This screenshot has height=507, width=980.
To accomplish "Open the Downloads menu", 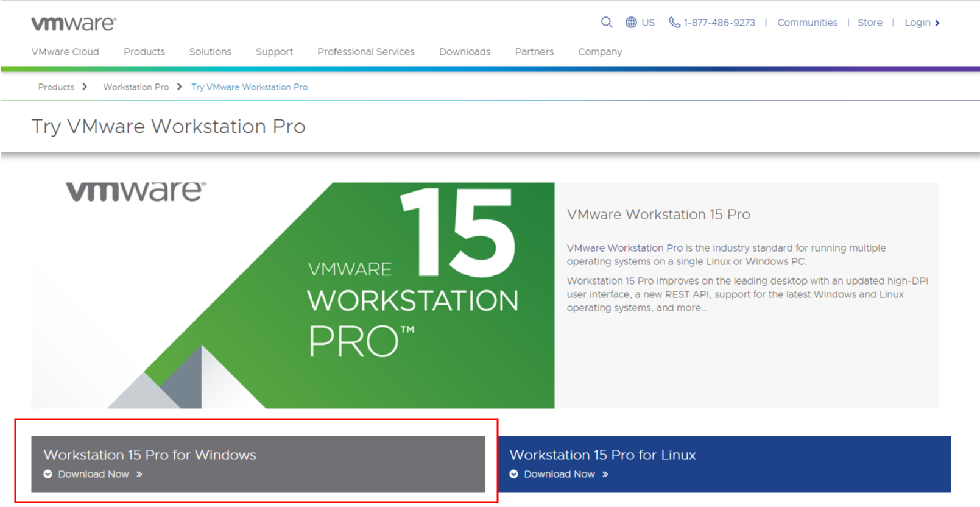I will click(465, 52).
